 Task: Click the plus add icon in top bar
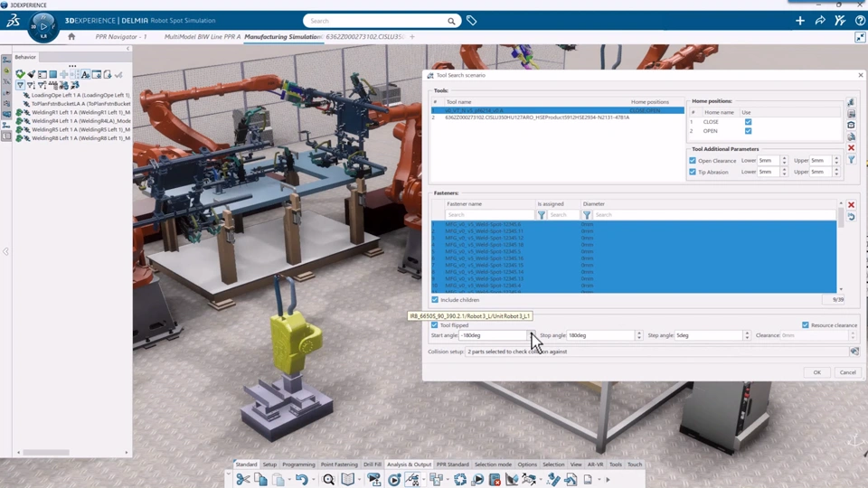[800, 21]
